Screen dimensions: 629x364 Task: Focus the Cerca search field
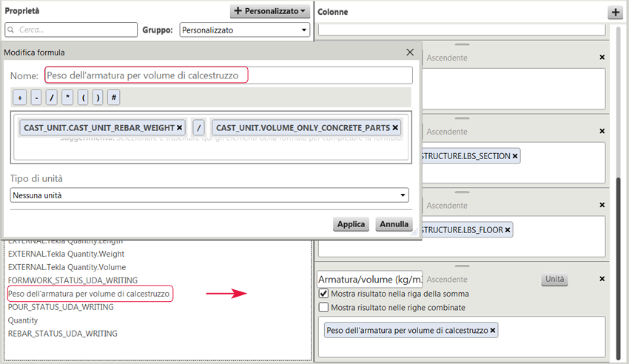71,30
